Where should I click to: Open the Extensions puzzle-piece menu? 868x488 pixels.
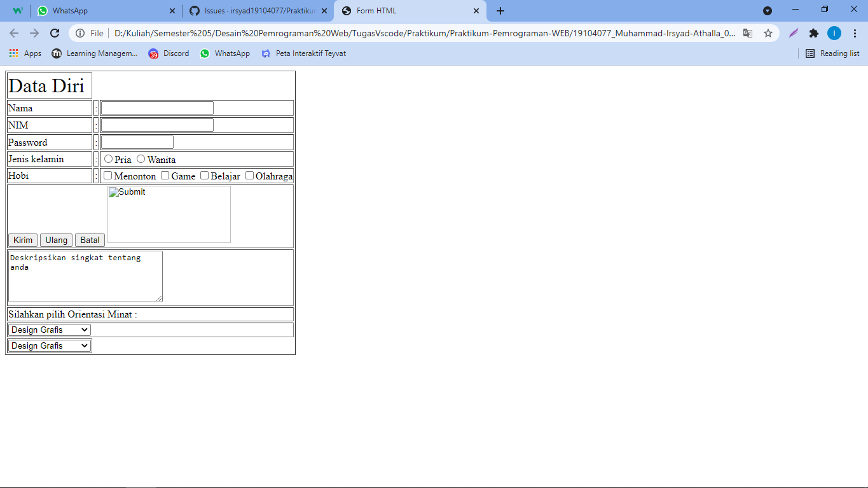pos(814,33)
